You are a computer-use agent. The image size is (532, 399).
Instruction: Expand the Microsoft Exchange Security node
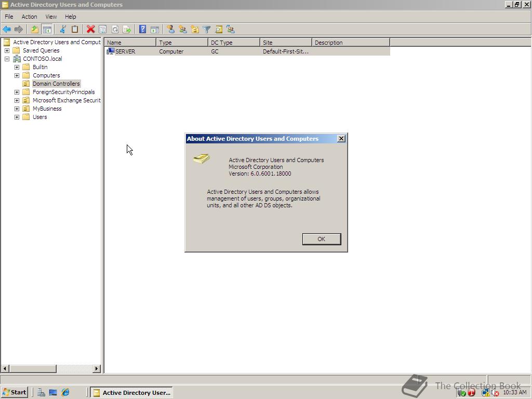17,100
